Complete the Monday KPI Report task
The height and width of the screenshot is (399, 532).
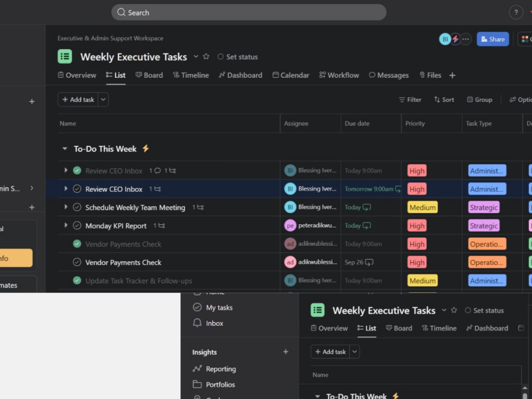(77, 226)
